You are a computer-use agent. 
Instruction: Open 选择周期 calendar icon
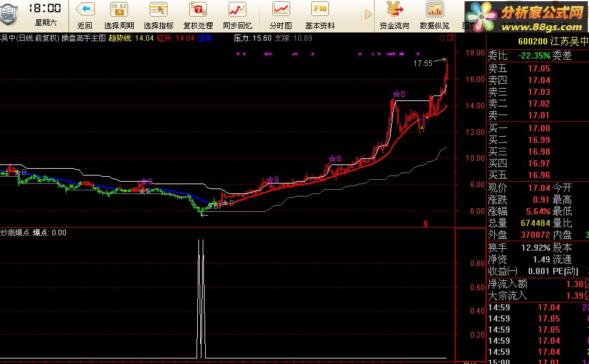click(x=119, y=9)
